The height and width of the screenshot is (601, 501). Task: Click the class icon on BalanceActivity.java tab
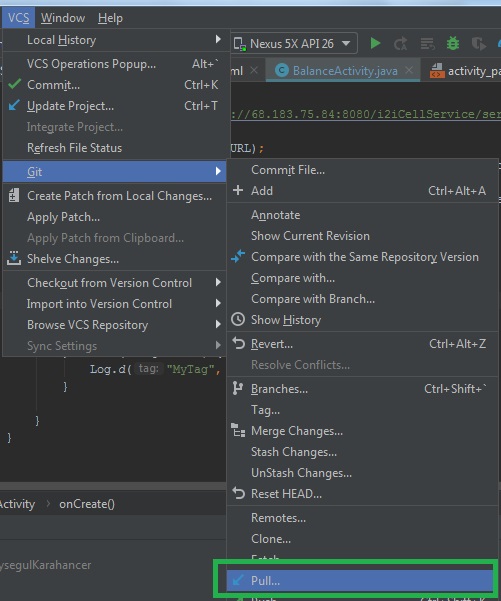(282, 71)
